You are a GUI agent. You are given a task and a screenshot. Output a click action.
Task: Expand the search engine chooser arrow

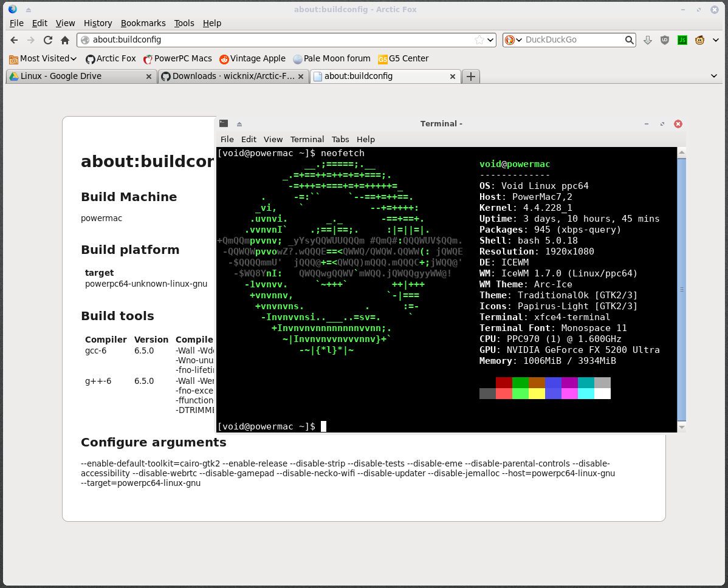[518, 40]
